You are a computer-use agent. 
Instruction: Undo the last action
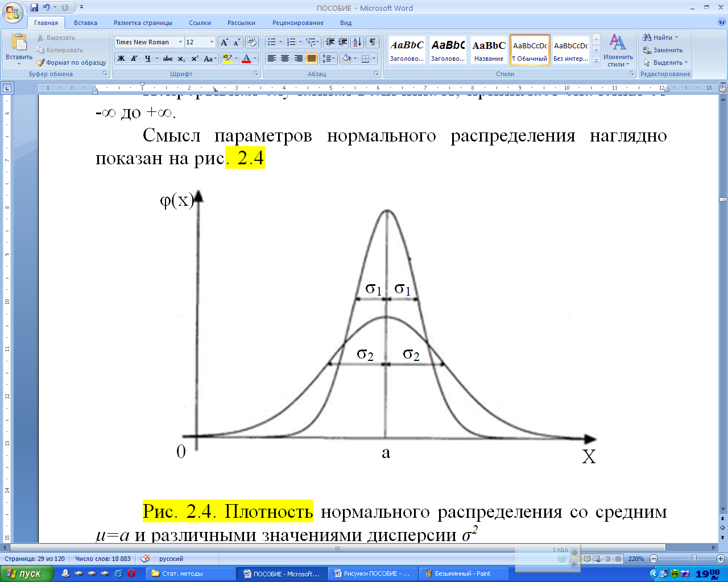coord(47,7)
